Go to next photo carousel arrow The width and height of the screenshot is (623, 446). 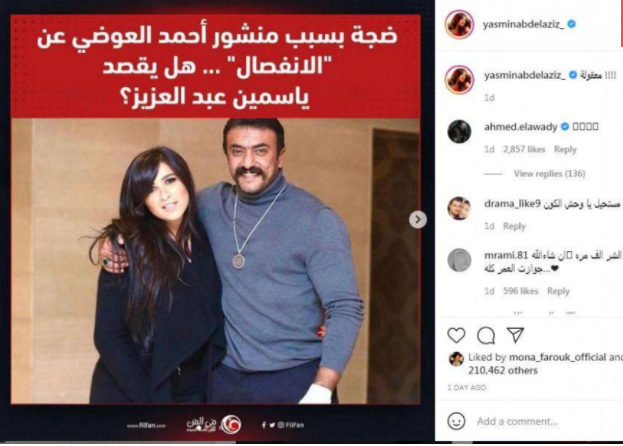(x=418, y=219)
